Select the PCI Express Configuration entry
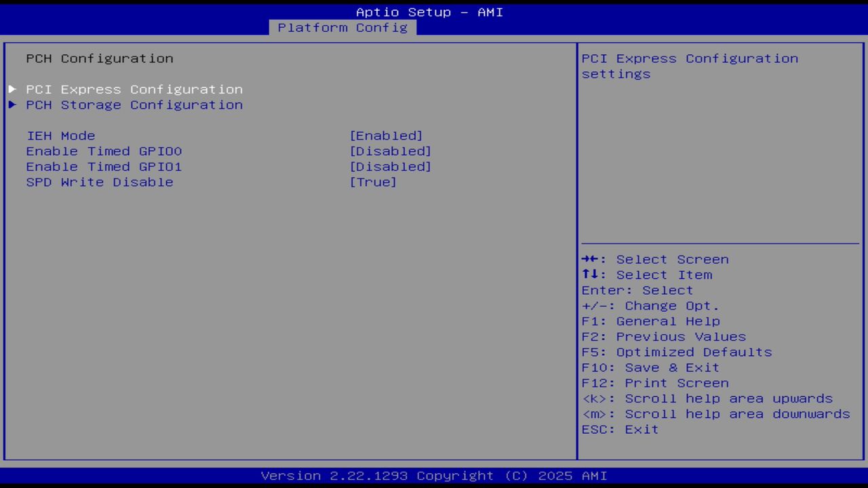868x488 pixels. point(134,89)
